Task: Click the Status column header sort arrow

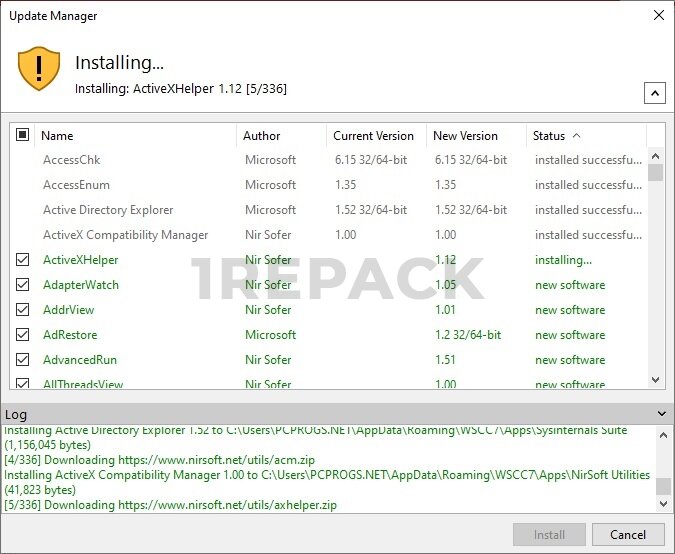Action: (x=576, y=136)
